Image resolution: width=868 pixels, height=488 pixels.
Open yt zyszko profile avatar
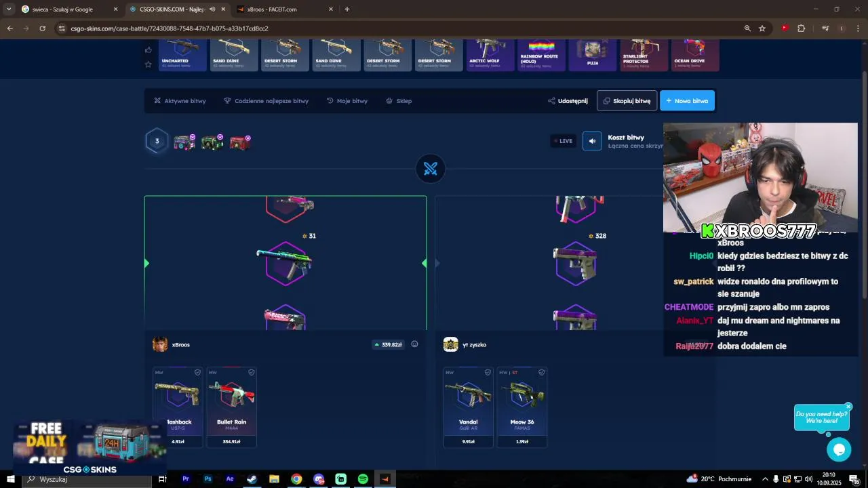point(451,344)
